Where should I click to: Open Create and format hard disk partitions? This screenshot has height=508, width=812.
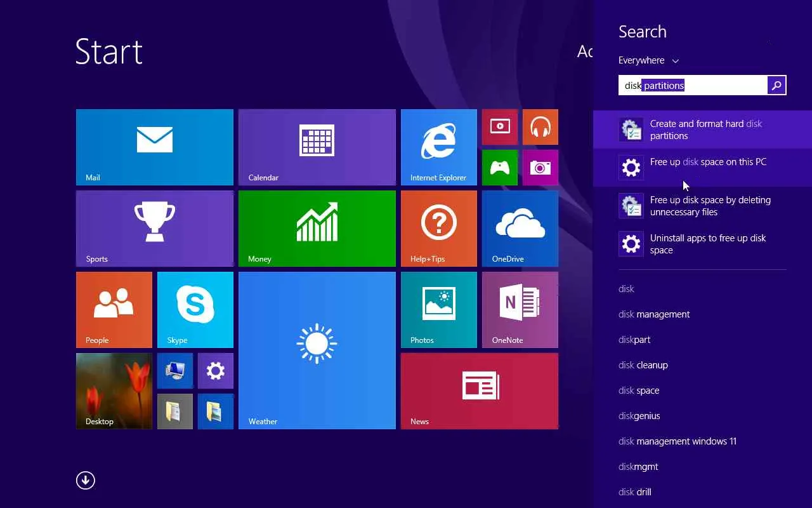pyautogui.click(x=702, y=130)
